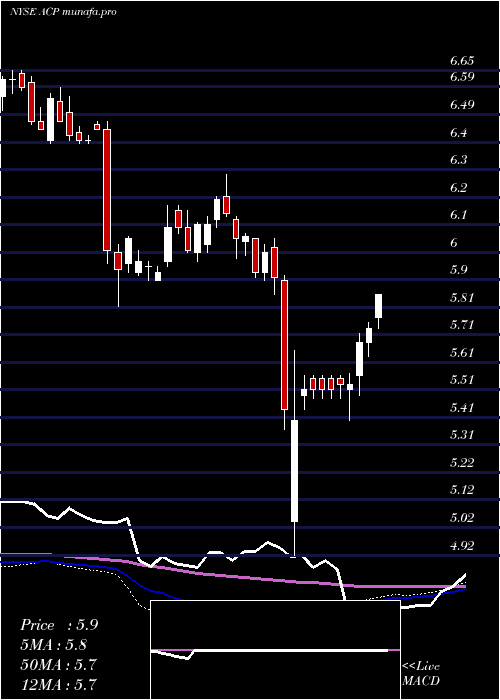Click the 5.51 price axis label
The height and width of the screenshot is (700, 500).
point(462,380)
